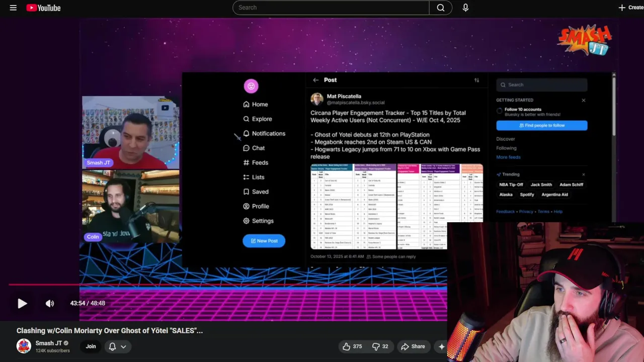Open the Jack Smith trending topic
The height and width of the screenshot is (362, 644).
tap(541, 185)
